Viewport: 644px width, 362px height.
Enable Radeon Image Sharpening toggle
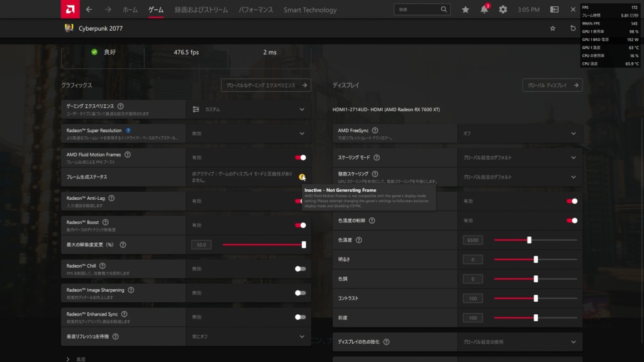(301, 293)
